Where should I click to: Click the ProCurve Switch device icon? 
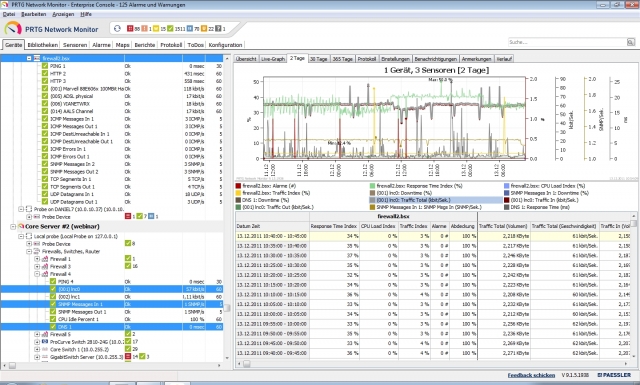[x=45, y=342]
